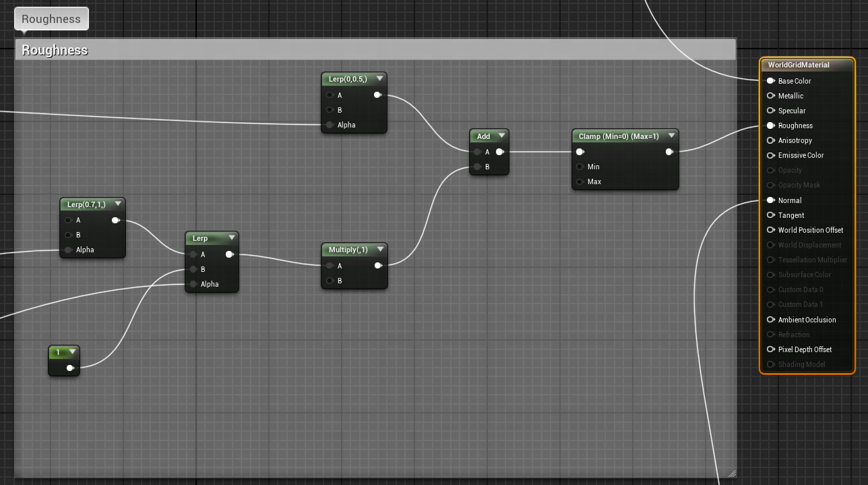Viewport: 868px width, 485px height.
Task: Click the Roughness label in the top-left corner
Action: [x=51, y=18]
